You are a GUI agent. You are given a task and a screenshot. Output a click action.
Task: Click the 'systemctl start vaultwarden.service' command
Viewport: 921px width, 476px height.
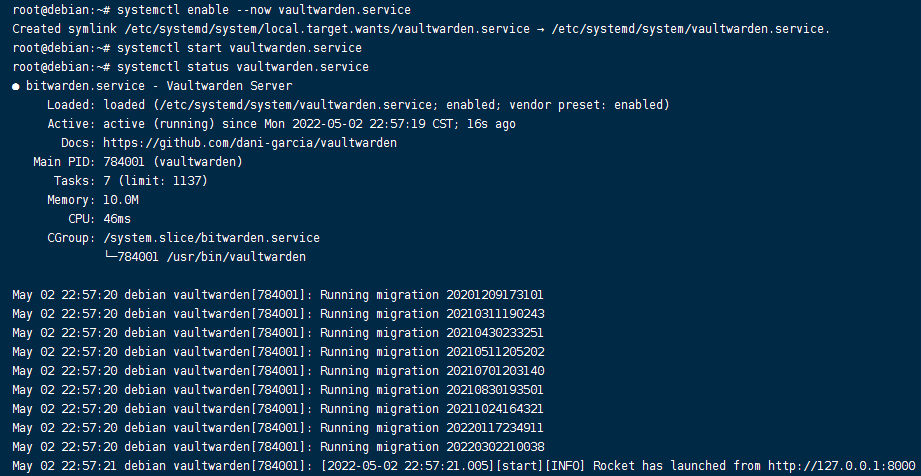click(239, 48)
